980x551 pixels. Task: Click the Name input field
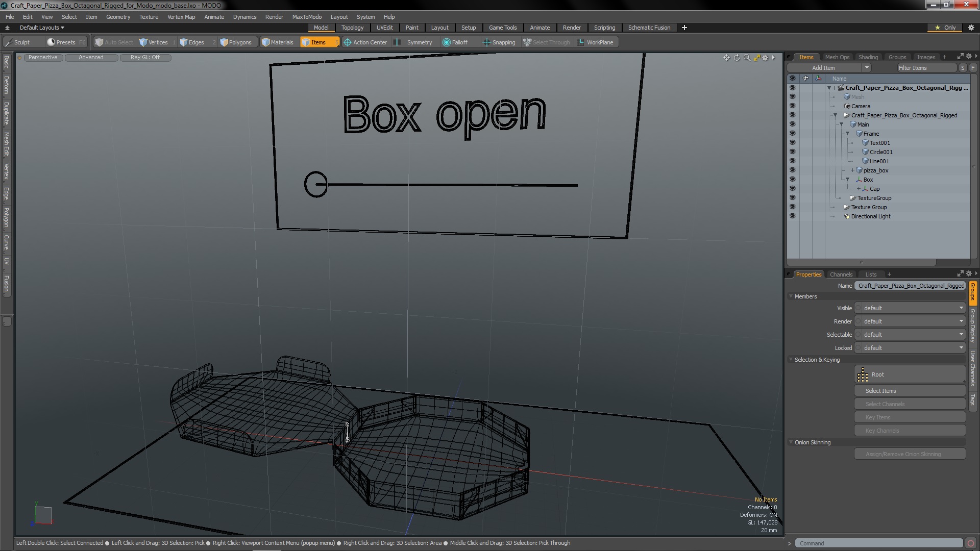[x=910, y=286]
